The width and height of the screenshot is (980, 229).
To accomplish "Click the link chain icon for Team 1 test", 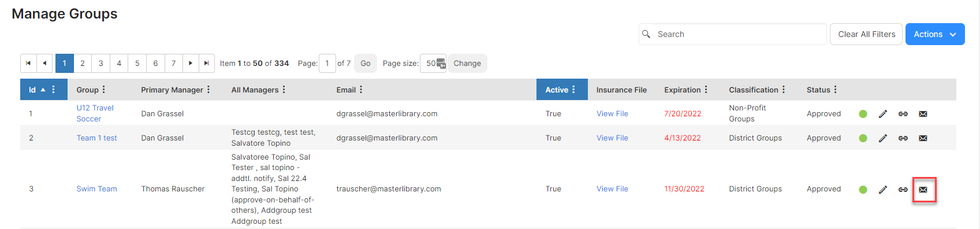I will pos(903,138).
